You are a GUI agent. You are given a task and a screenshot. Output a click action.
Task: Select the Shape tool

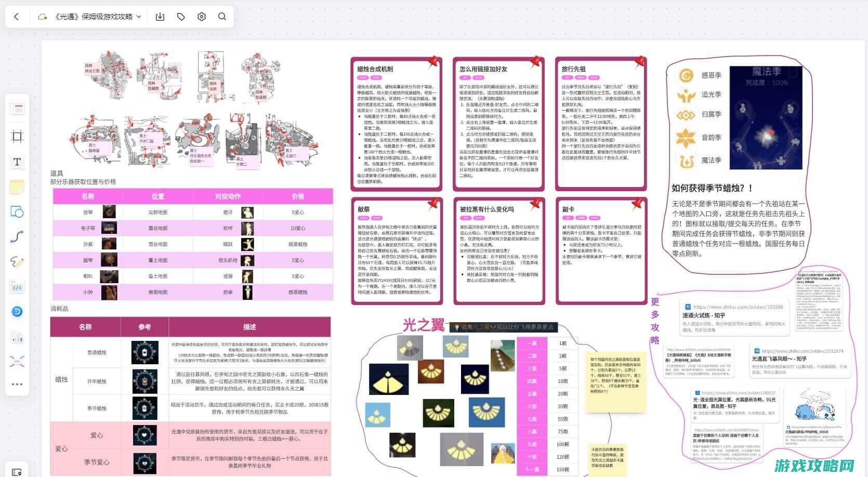coord(17,212)
